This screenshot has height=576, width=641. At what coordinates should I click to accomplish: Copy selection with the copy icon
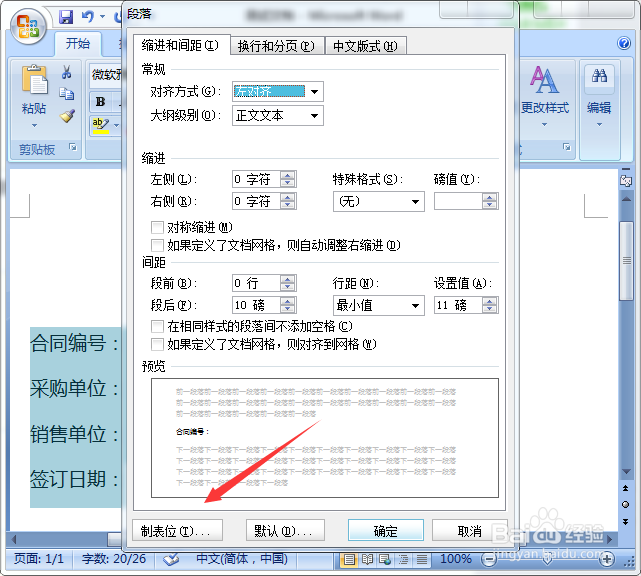pyautogui.click(x=66, y=94)
